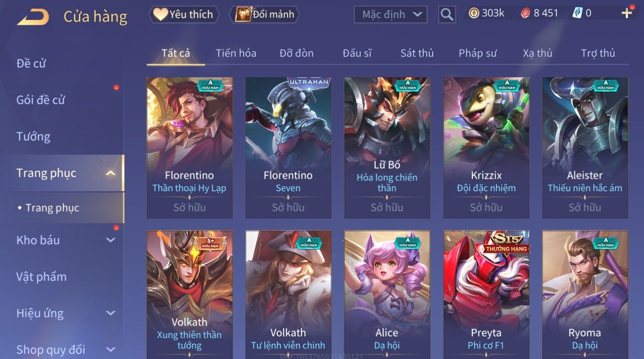Select Lữ Bố Hỏa long chiến thần skin
Viewport: 644px width, 359px height.
pos(387,148)
